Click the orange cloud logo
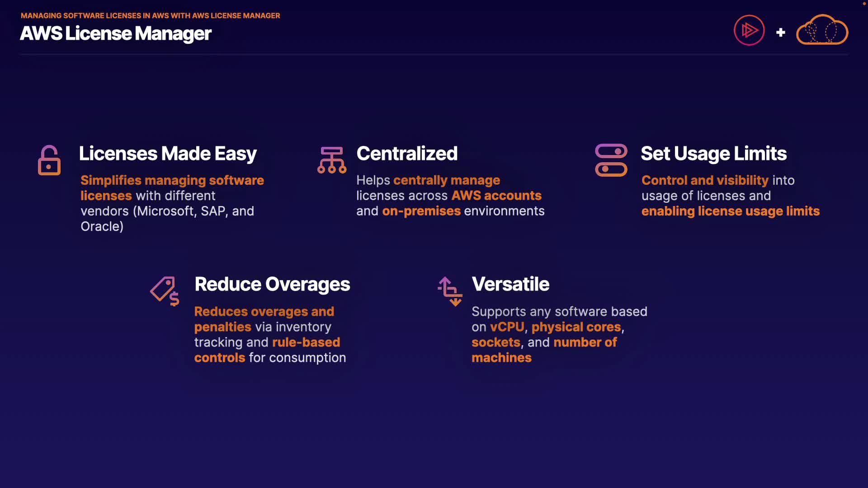This screenshot has height=488, width=868. click(822, 30)
